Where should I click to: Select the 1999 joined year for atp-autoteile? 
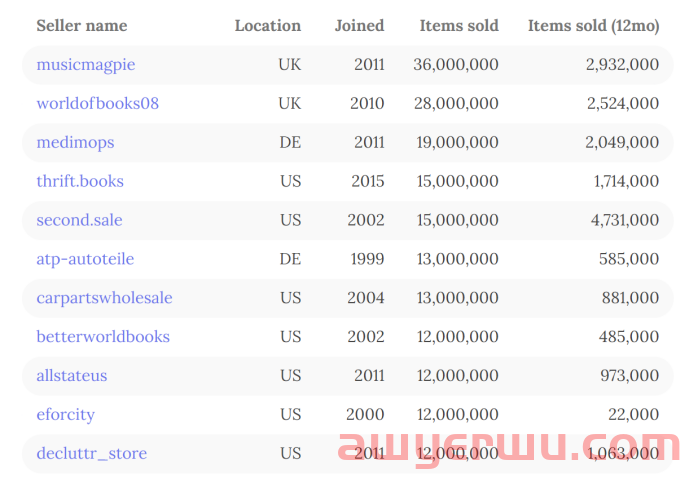click(x=367, y=259)
